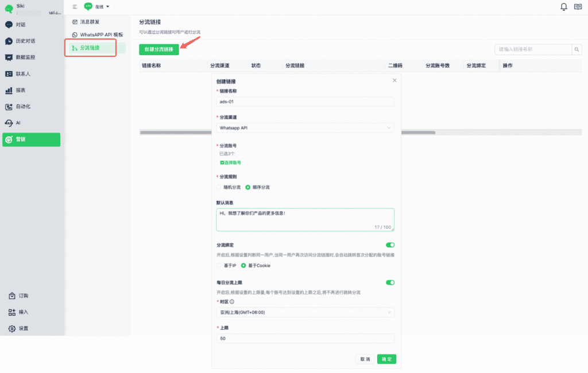Toggle the 分流绑定 switch
Screen dimensions: 588x373
coord(390,244)
